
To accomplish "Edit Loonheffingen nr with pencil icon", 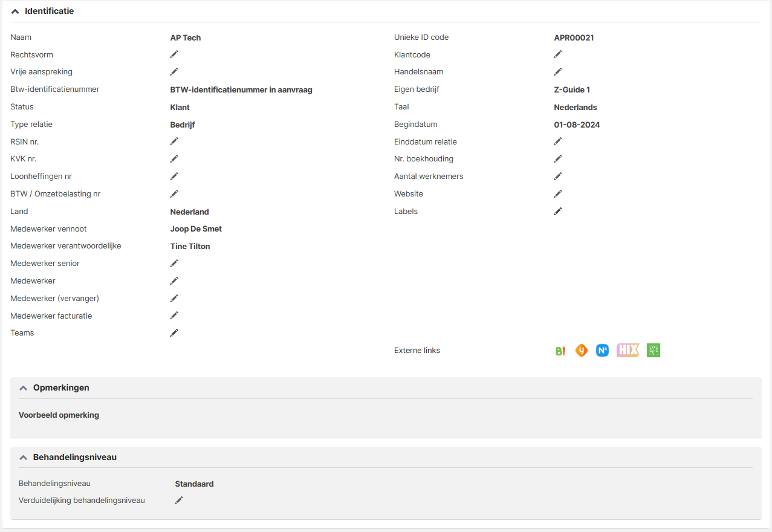I will coord(174,177).
